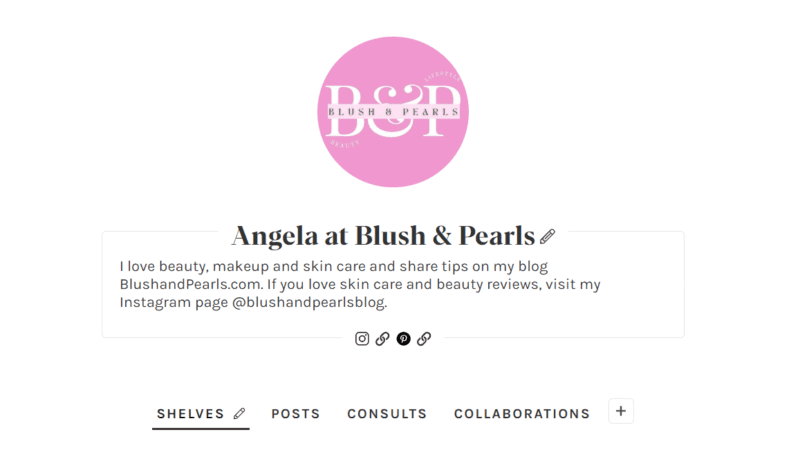Click the first line of the bio text
This screenshot has width=800, height=468.
tap(334, 266)
